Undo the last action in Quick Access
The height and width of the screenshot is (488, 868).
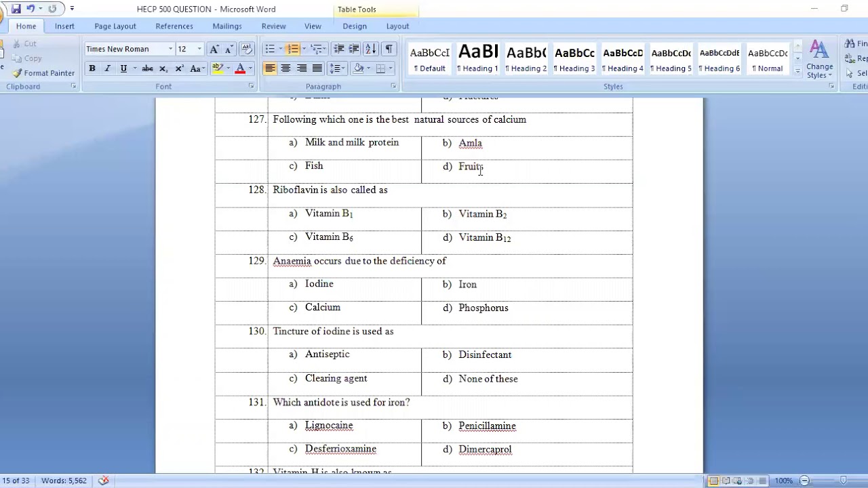click(31, 9)
